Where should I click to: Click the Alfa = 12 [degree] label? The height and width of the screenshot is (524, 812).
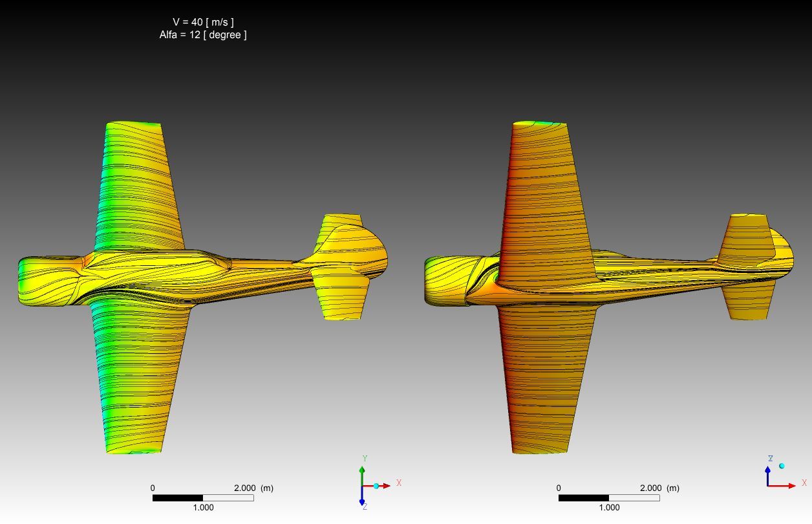[x=203, y=35]
